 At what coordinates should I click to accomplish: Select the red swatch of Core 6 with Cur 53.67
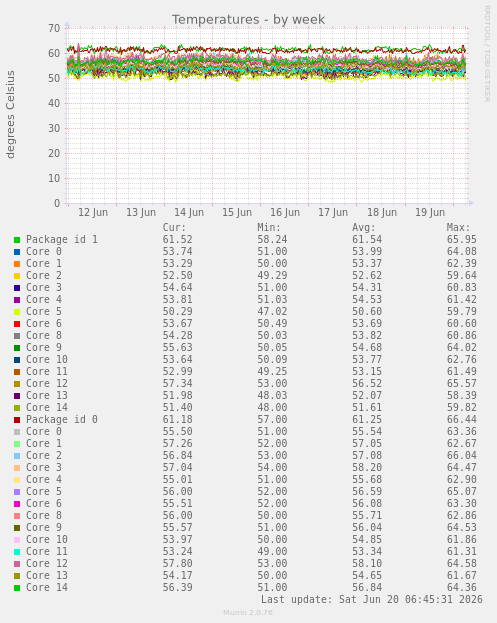point(17,324)
